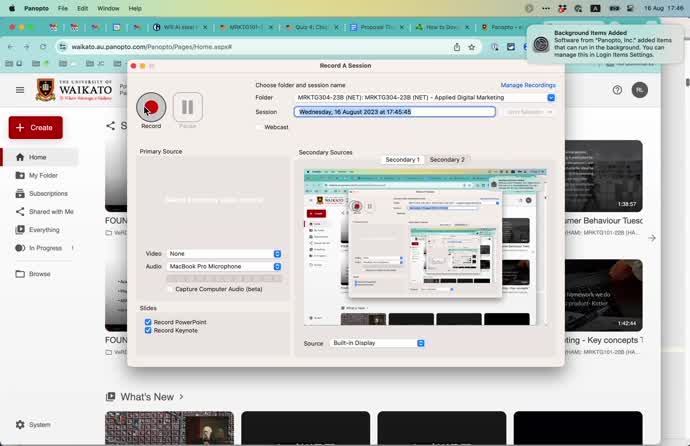Start recording with the red Record button
Screen dimensions: 690x446
coord(151,106)
